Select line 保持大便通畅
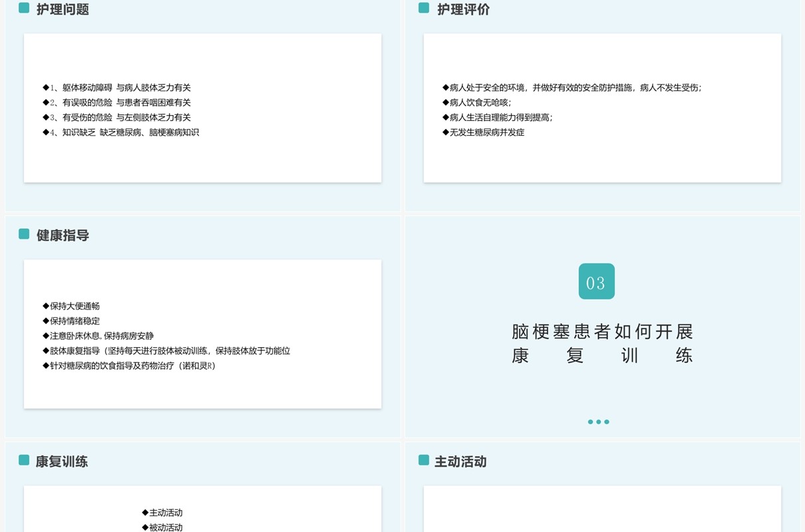805x532 pixels. (x=71, y=306)
